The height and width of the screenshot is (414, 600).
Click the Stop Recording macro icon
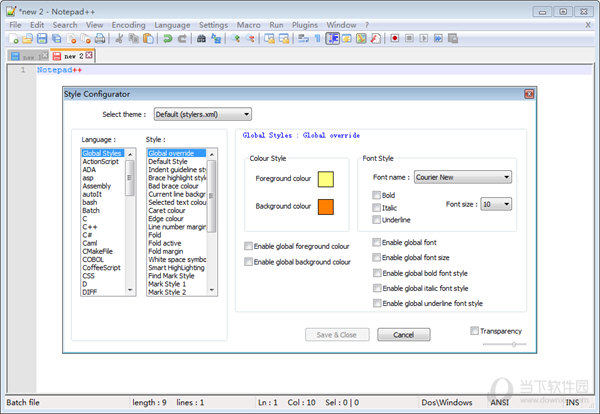coord(409,39)
